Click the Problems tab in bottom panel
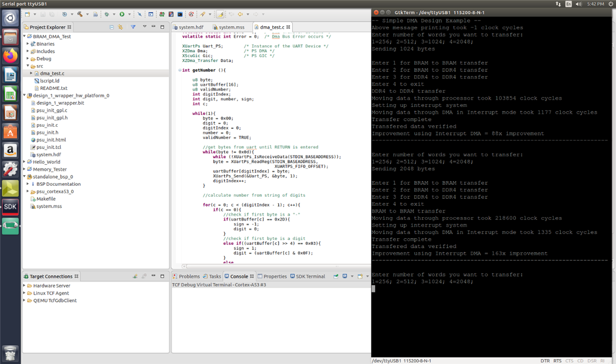The width and height of the screenshot is (616, 364). [189, 276]
